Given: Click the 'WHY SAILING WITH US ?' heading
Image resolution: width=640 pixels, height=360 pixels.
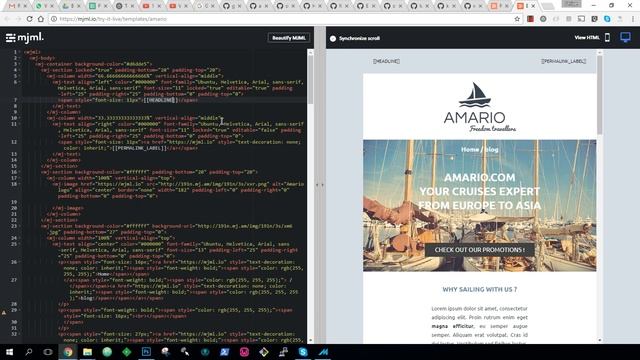Looking at the screenshot, I should pyautogui.click(x=480, y=289).
